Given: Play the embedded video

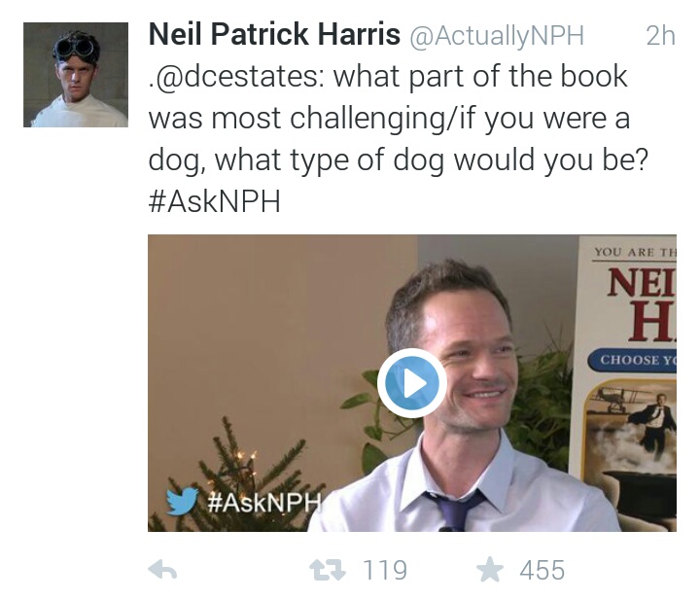Looking at the screenshot, I should pyautogui.click(x=411, y=382).
